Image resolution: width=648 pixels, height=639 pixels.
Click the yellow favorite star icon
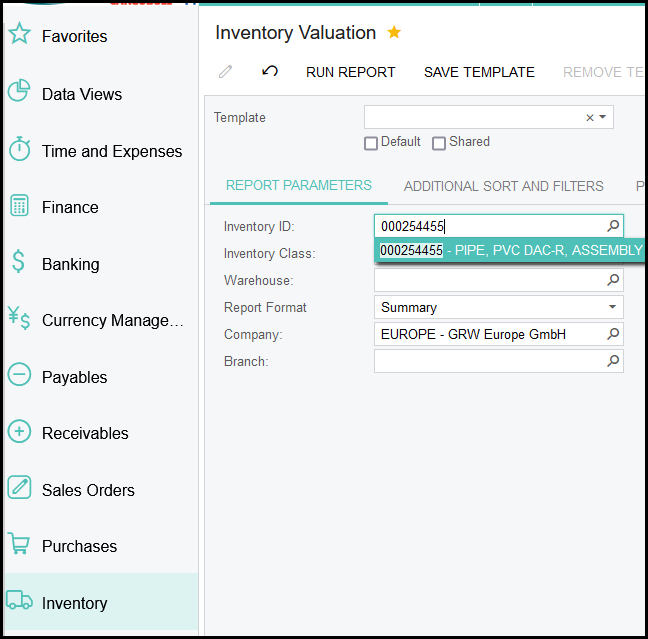[x=394, y=33]
